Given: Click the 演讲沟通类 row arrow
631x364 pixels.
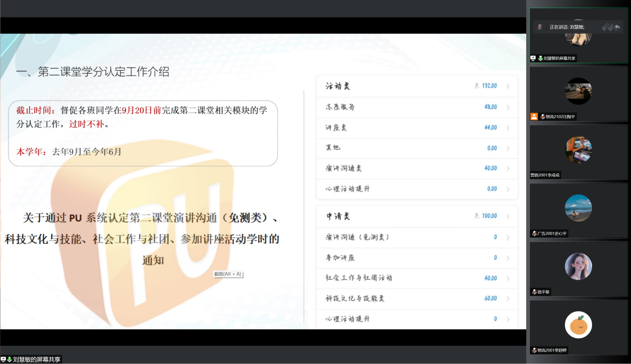Looking at the screenshot, I should (508, 169).
